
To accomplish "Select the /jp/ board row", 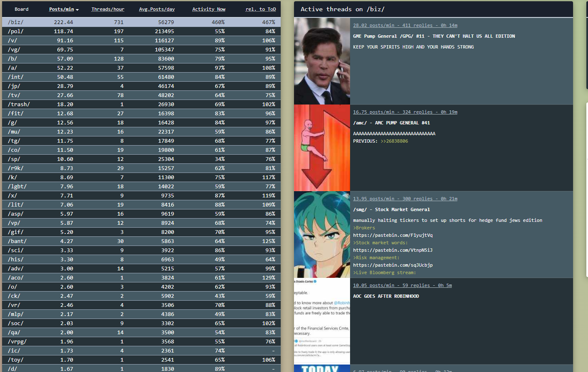I will [141, 86].
